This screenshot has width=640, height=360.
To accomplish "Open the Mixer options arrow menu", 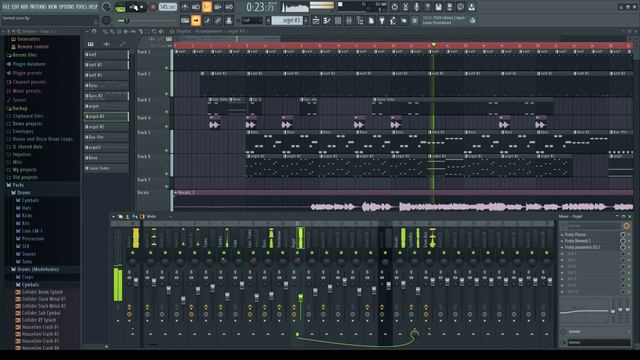I will 114,216.
